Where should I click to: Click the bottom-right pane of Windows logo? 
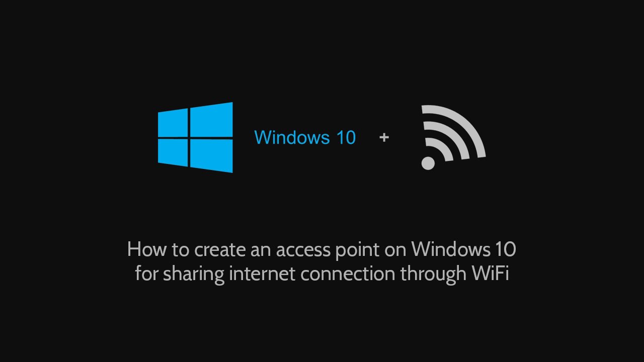coord(211,156)
